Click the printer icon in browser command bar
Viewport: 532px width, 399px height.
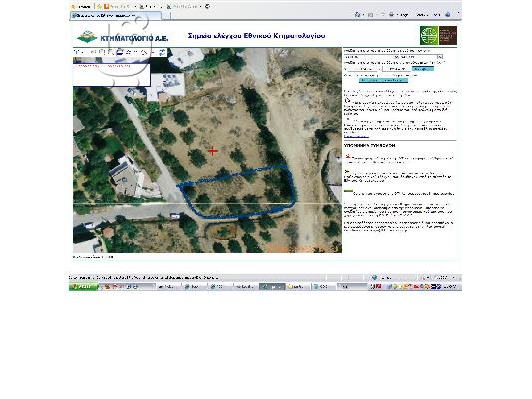pyautogui.click(x=391, y=15)
